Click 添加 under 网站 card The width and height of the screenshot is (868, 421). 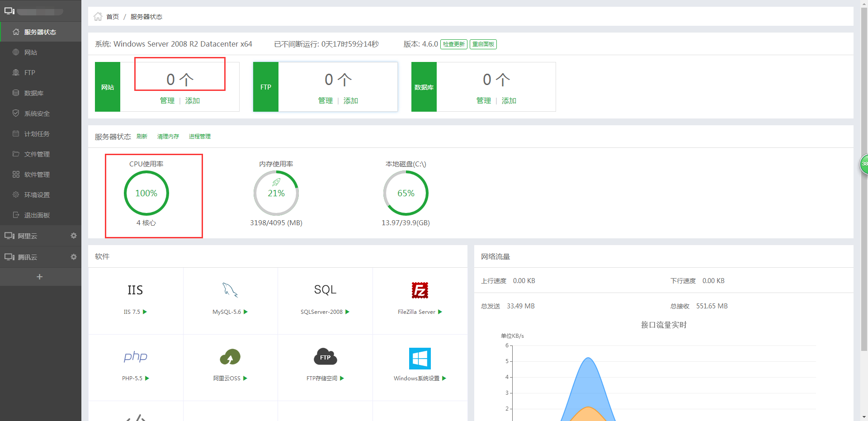[193, 101]
